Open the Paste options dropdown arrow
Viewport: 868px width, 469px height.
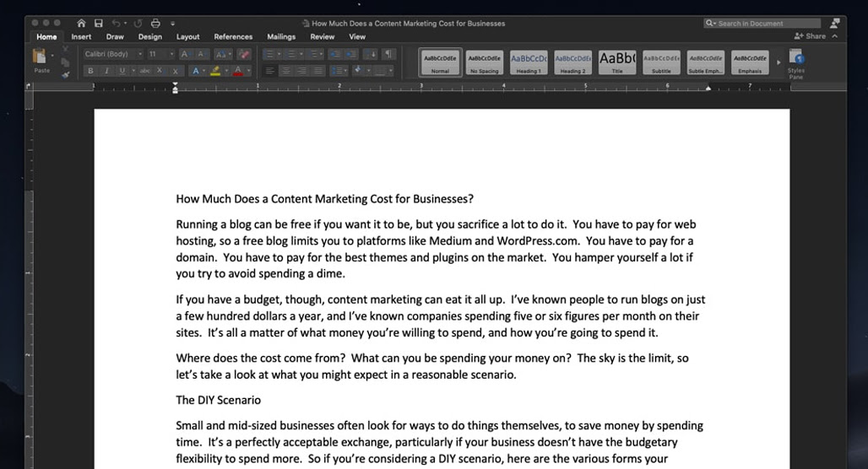point(52,56)
